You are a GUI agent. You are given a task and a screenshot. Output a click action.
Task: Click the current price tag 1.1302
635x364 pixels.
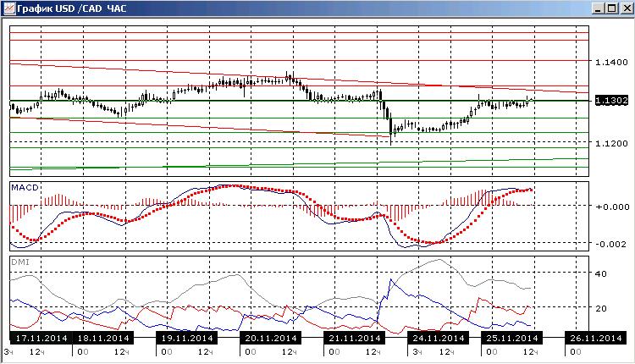point(611,101)
